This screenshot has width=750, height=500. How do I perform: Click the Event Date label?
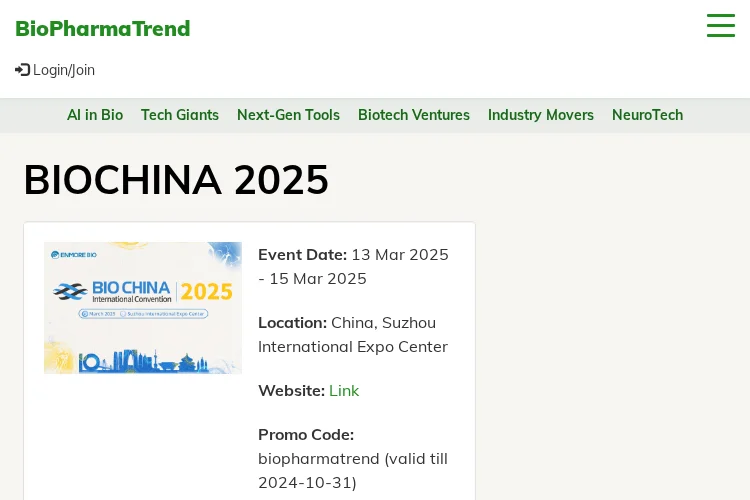pos(303,255)
